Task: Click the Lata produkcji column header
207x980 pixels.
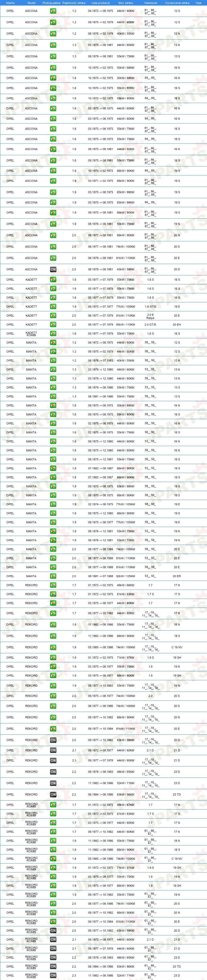Action: pyautogui.click(x=101, y=3)
